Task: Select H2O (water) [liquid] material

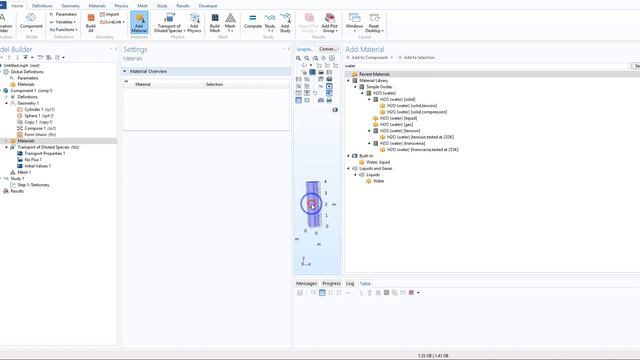Action: [395, 118]
